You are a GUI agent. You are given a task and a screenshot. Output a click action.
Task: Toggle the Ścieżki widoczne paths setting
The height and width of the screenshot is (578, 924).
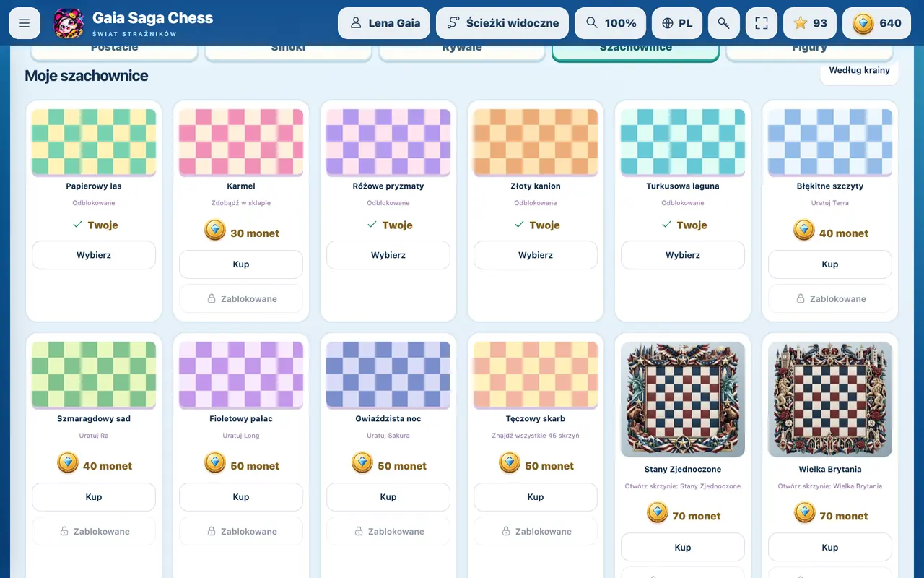(x=502, y=23)
